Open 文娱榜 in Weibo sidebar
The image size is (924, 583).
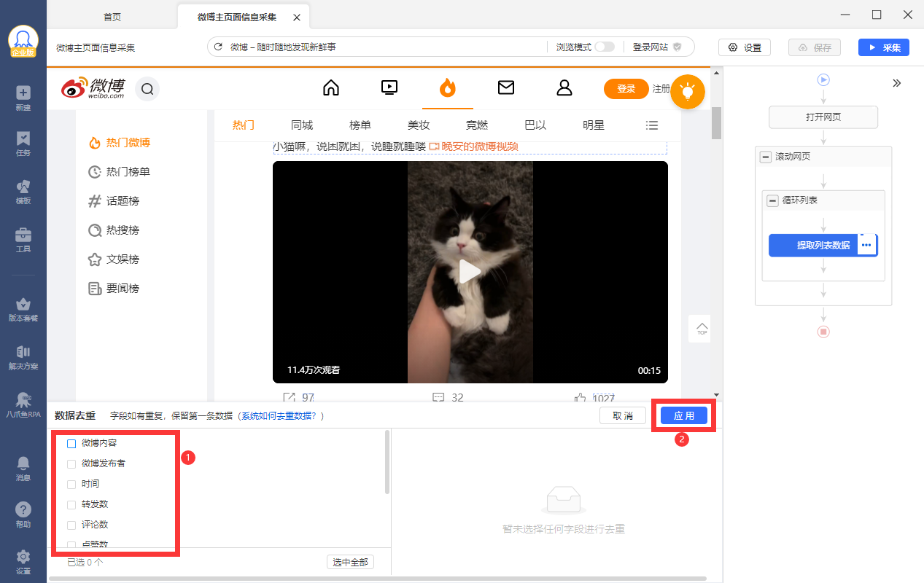(113, 259)
